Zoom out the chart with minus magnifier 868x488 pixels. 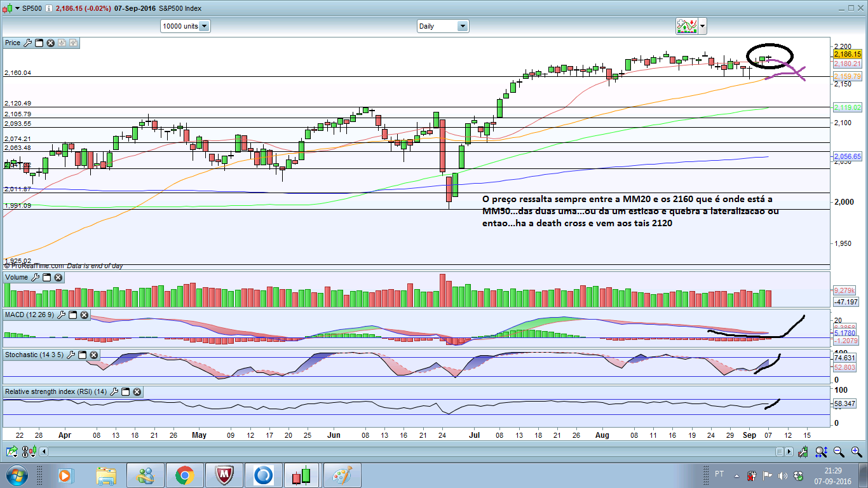coord(839,452)
